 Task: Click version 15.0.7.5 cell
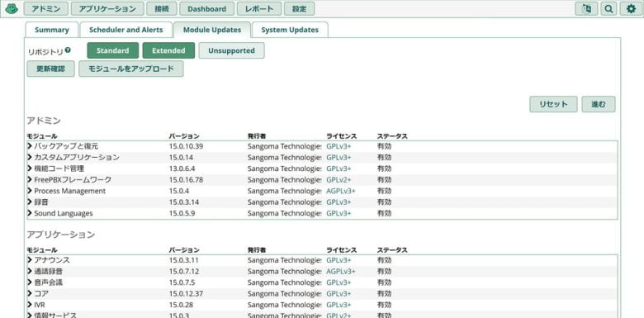point(182,282)
